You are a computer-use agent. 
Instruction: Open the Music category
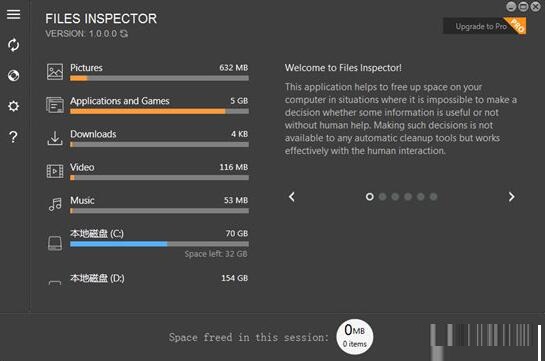pos(147,204)
